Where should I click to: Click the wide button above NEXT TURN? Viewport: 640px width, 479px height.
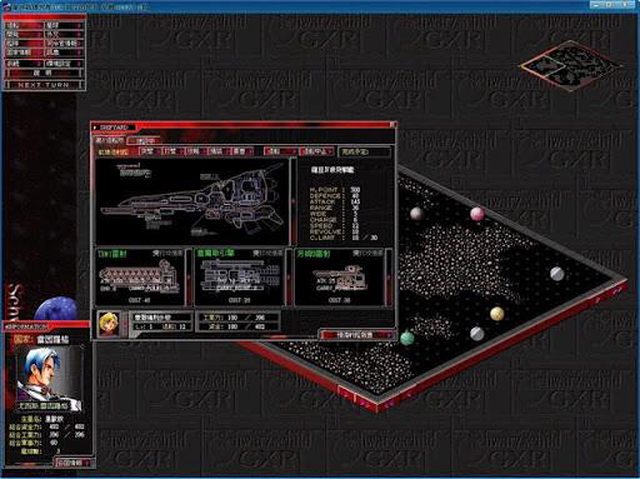coord(42,73)
